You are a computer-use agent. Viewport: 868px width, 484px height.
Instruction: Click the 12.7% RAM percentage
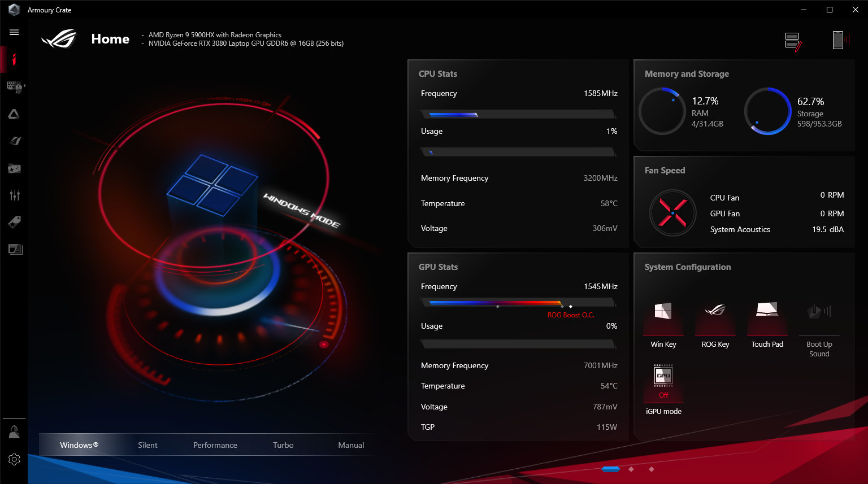pyautogui.click(x=705, y=101)
